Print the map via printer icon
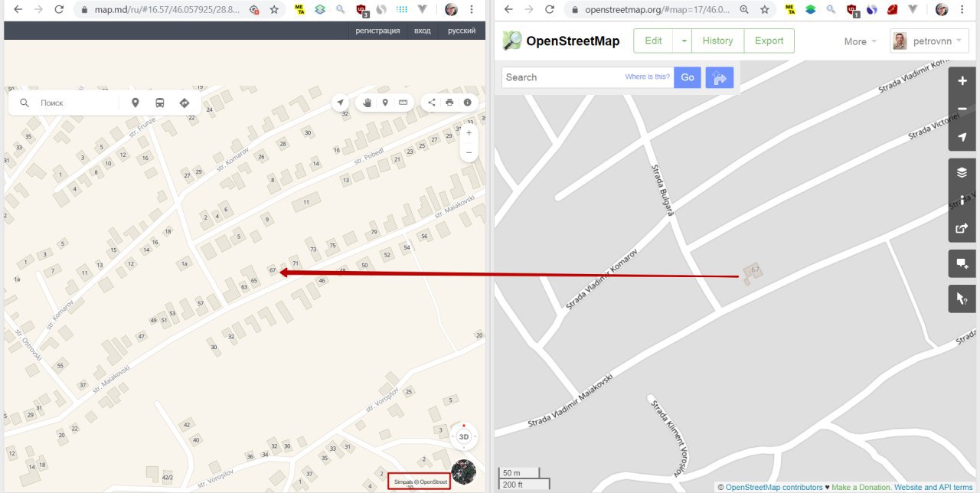 pos(449,103)
